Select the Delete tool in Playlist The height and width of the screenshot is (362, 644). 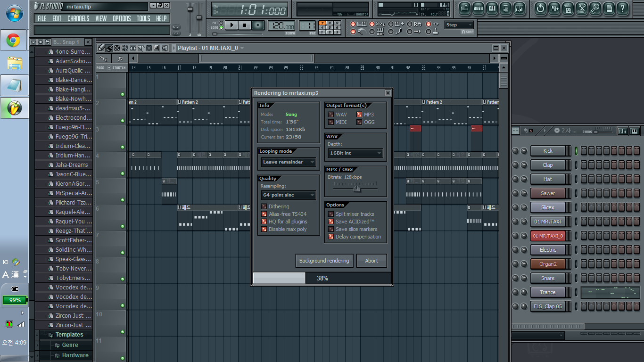(117, 48)
